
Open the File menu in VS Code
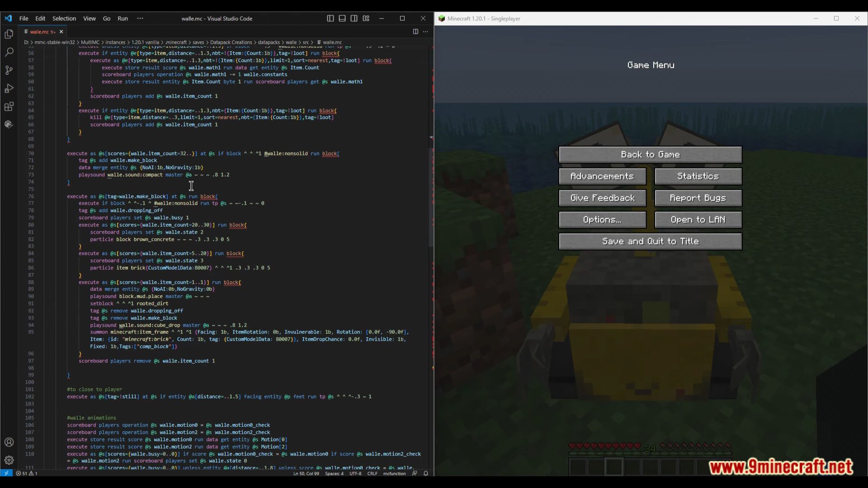point(23,18)
